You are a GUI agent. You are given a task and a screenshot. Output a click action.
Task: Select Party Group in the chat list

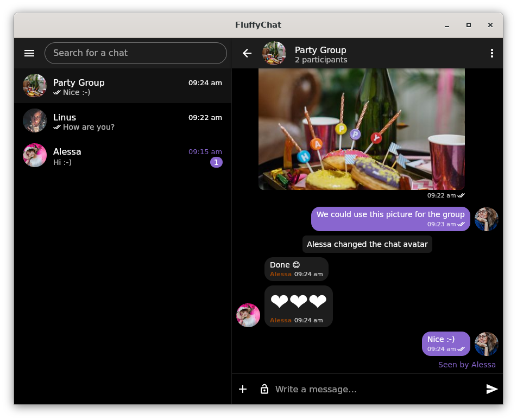click(123, 86)
